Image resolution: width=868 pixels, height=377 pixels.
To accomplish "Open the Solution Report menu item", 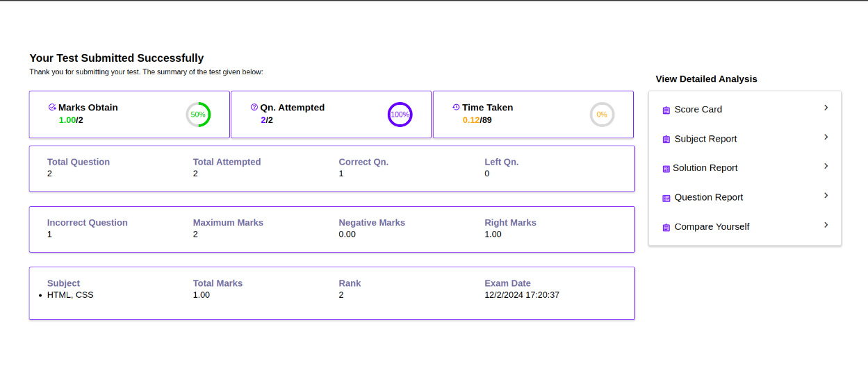I will click(x=705, y=168).
